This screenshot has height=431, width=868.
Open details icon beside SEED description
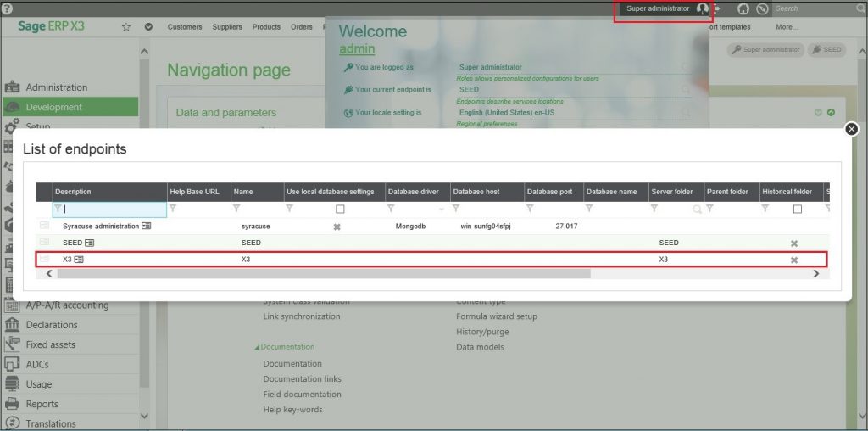[x=89, y=243]
